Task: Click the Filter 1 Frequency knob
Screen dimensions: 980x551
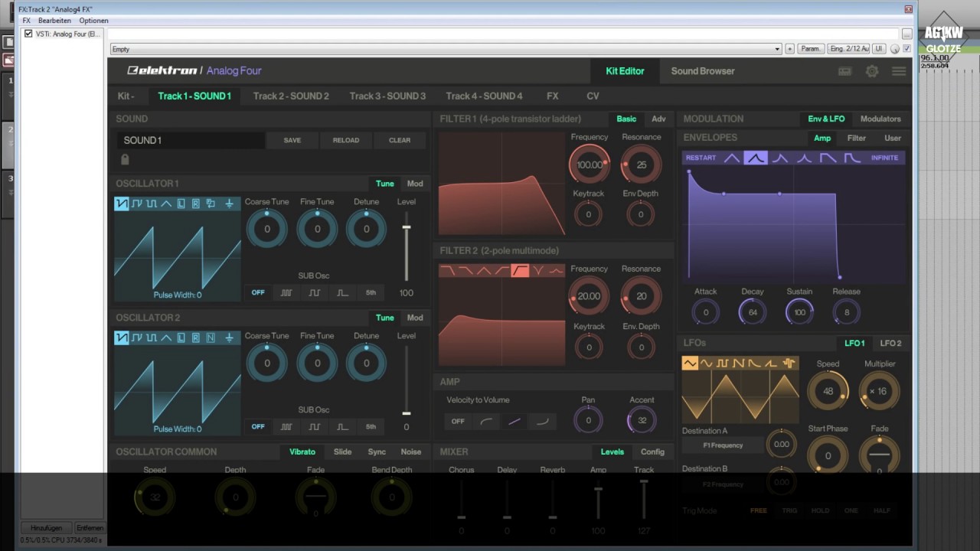Action: 589,165
